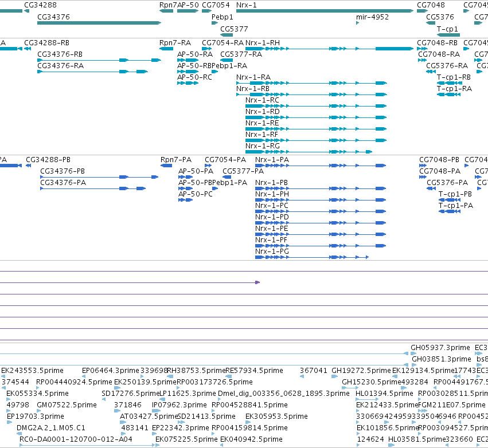
Task: Click transcript AP-50-RA
Action: pyautogui.click(x=195, y=54)
